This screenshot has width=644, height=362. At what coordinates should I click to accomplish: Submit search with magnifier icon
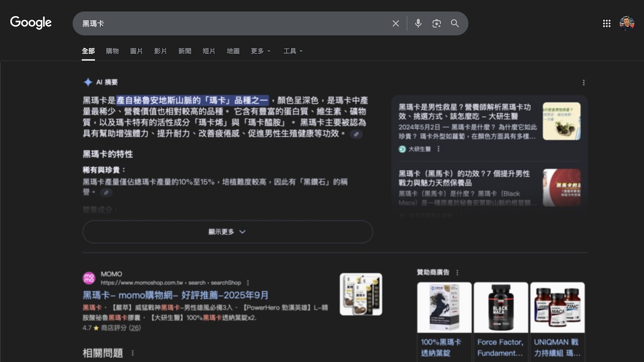pos(455,24)
